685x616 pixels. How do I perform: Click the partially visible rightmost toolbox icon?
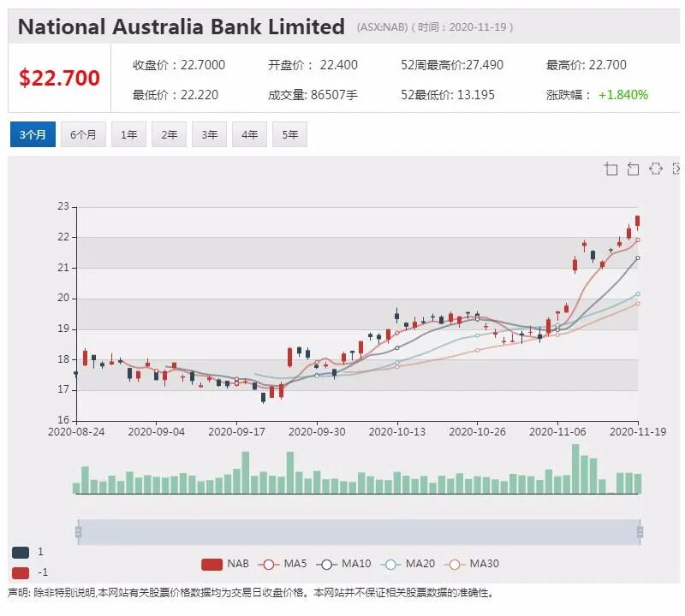point(676,169)
